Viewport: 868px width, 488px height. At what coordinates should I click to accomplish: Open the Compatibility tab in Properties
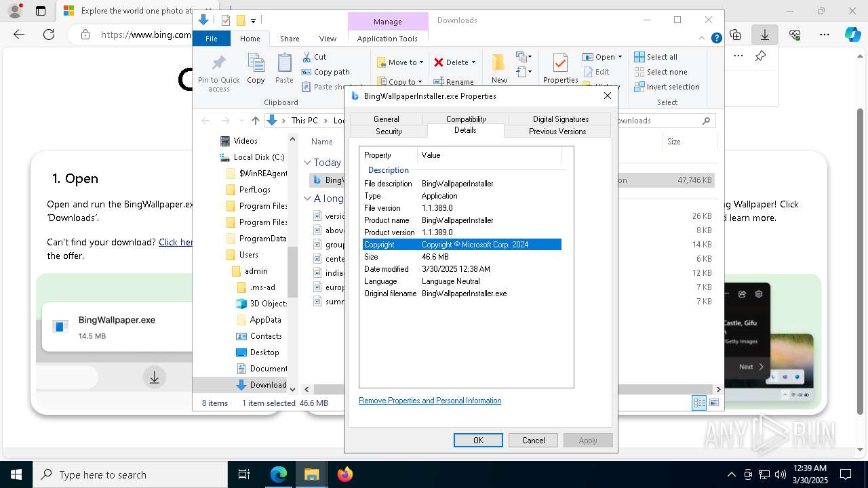point(466,119)
